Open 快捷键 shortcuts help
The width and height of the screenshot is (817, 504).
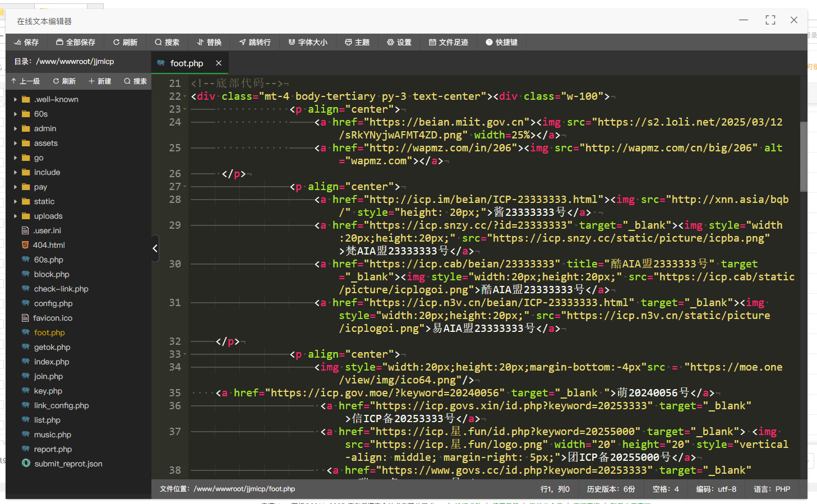[x=502, y=42]
